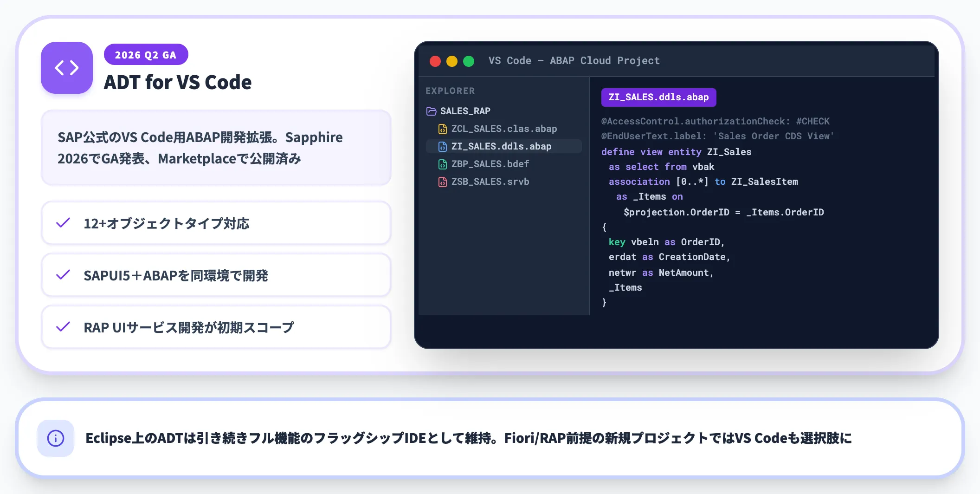Click the ADT for VS Code heading
The height and width of the screenshot is (494, 980).
178,82
